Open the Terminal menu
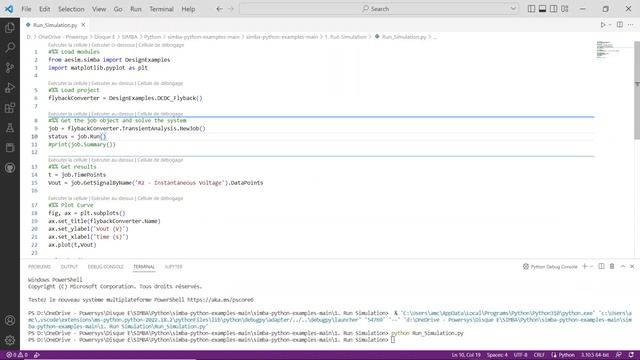Screen dimensions: 640x360 tap(161, 9)
